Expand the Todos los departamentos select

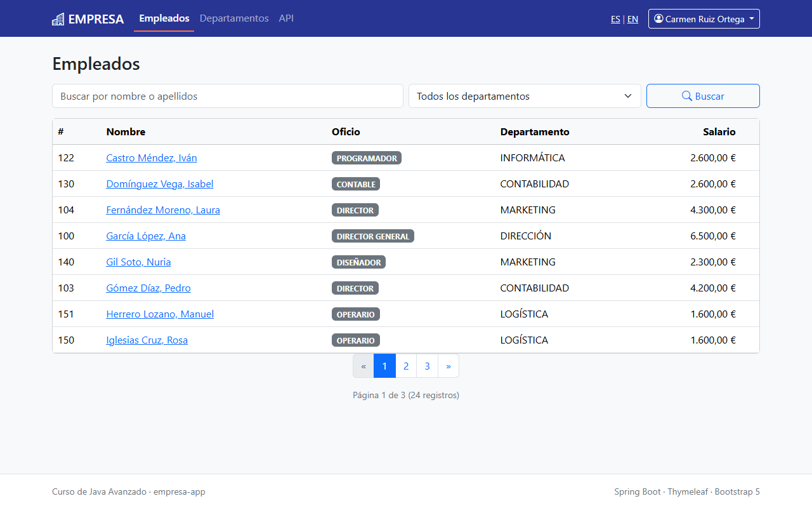click(525, 96)
